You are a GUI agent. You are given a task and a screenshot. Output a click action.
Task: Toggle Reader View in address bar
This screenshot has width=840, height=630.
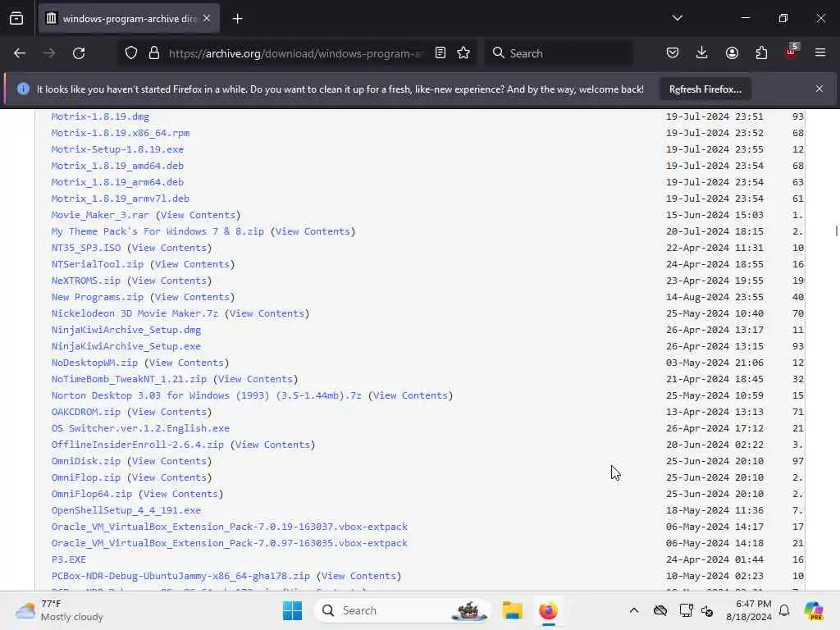tap(441, 53)
